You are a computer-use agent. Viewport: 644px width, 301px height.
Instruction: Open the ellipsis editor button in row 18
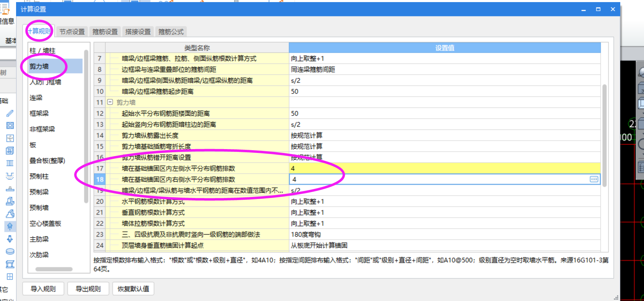[594, 179]
